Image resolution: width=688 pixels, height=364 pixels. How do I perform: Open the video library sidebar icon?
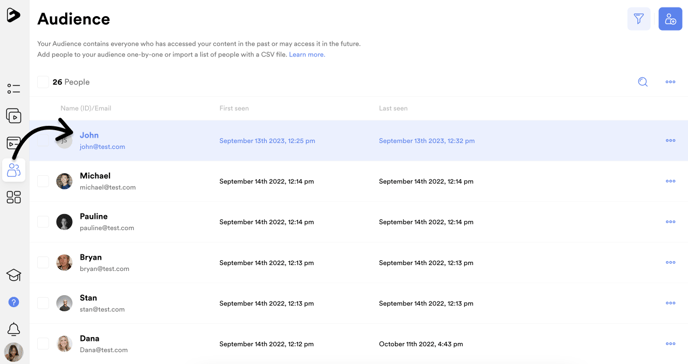coord(14,116)
